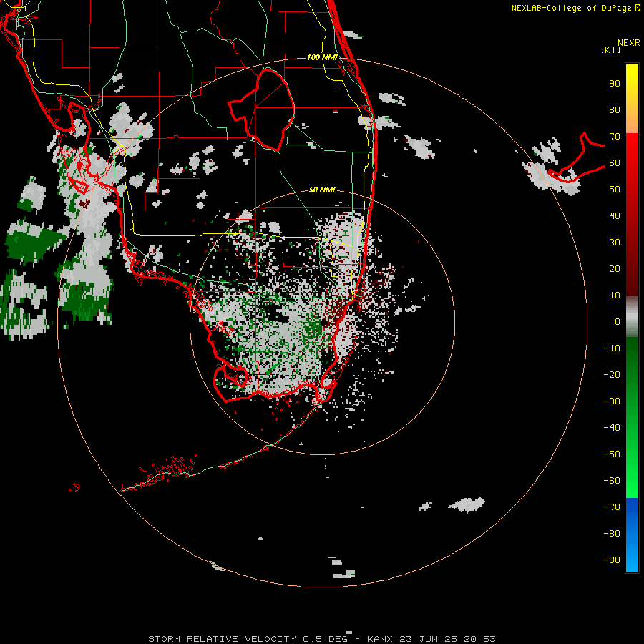
Task: Click the -80 scale value
Action: (x=612, y=534)
